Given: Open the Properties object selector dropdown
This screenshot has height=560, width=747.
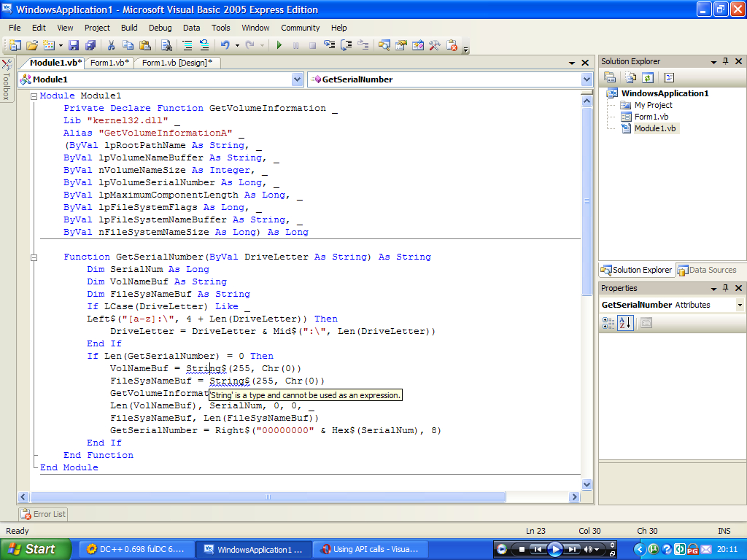Looking at the screenshot, I should 740,305.
